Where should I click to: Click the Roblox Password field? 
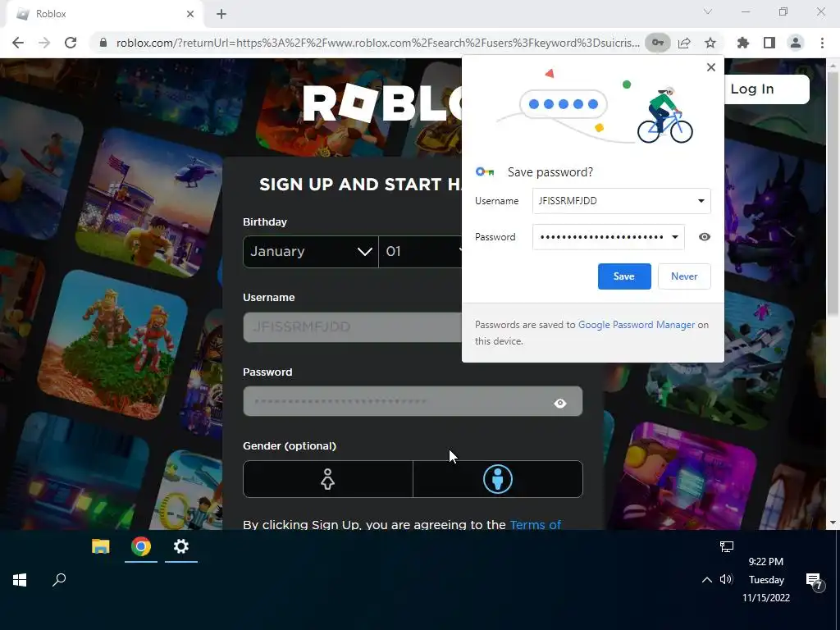click(x=413, y=401)
